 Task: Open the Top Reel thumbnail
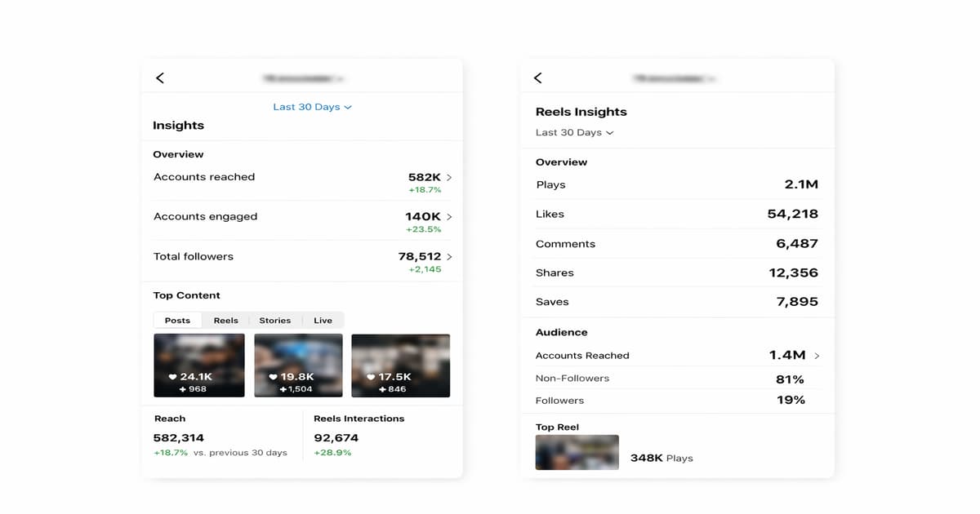pyautogui.click(x=577, y=453)
